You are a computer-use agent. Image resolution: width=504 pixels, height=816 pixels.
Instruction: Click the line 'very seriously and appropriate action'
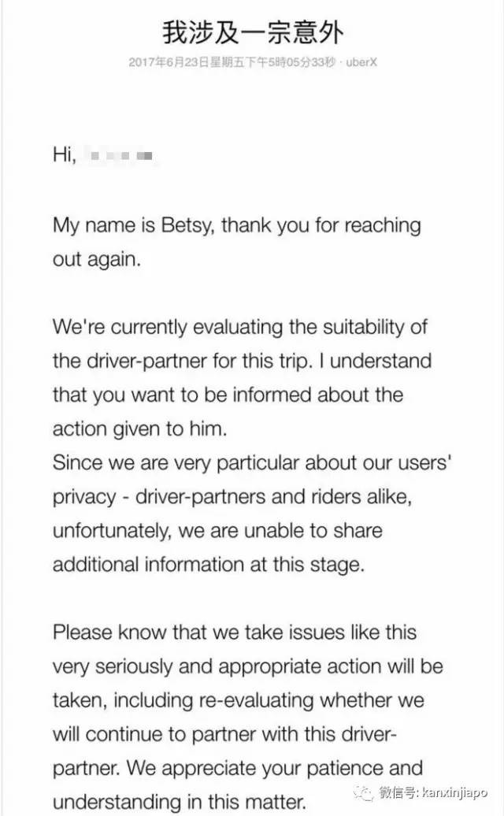pos(247,666)
